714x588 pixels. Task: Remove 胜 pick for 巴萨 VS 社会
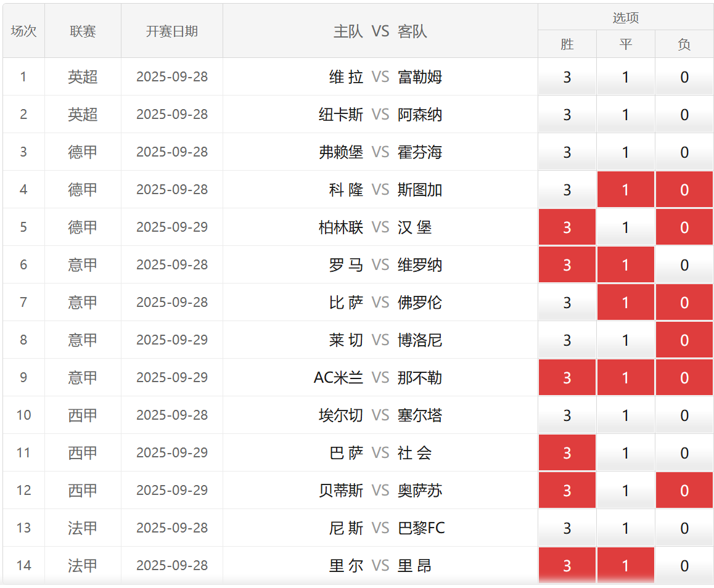click(x=567, y=453)
